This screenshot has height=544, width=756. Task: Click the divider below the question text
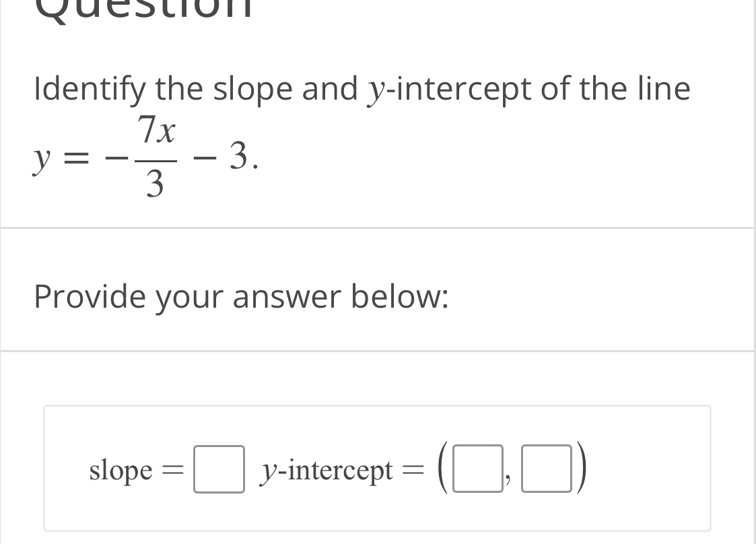point(378,226)
